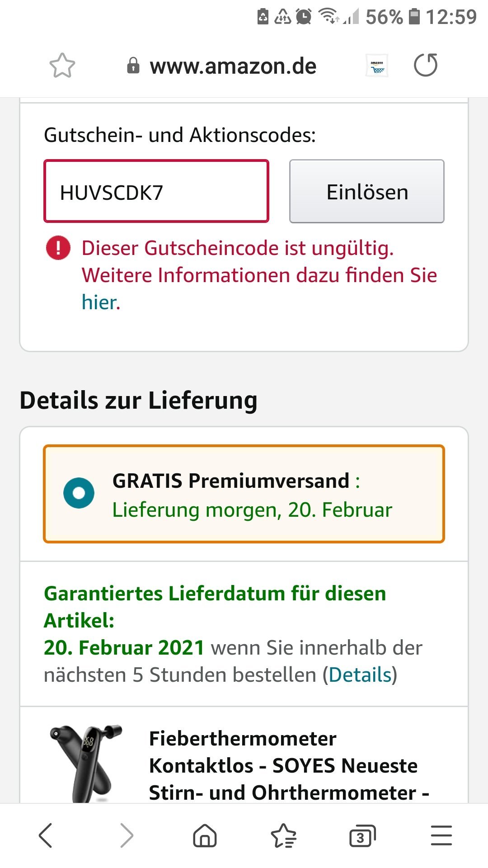The width and height of the screenshot is (488, 868).
Task: Open the tab switcher showing 3 tabs
Action: point(362,836)
